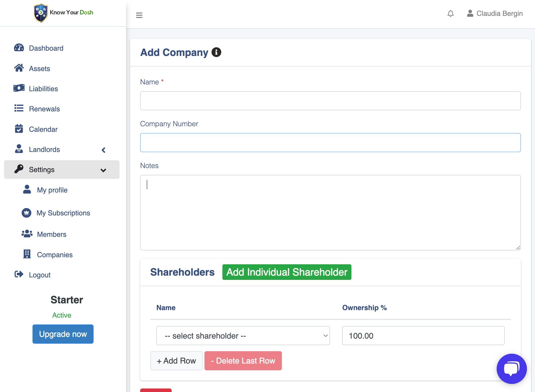Screen dimensions: 535x392
Task: Click the Know Your Dosh logo
Action: [x=63, y=13]
